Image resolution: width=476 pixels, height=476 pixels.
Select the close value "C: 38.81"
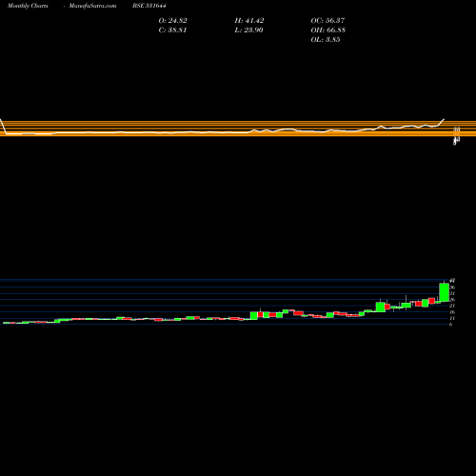coord(172,30)
